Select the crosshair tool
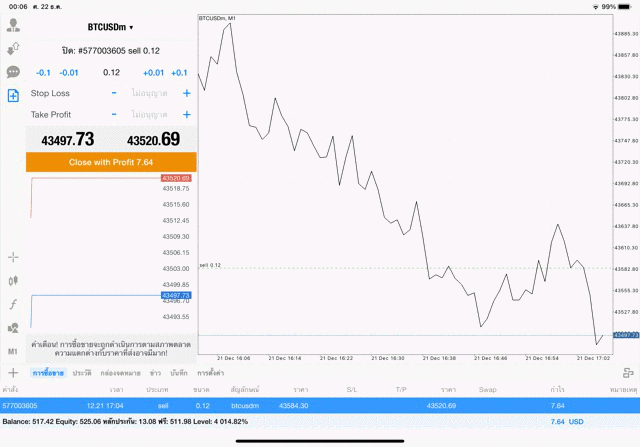The image size is (640, 447). tap(13, 257)
